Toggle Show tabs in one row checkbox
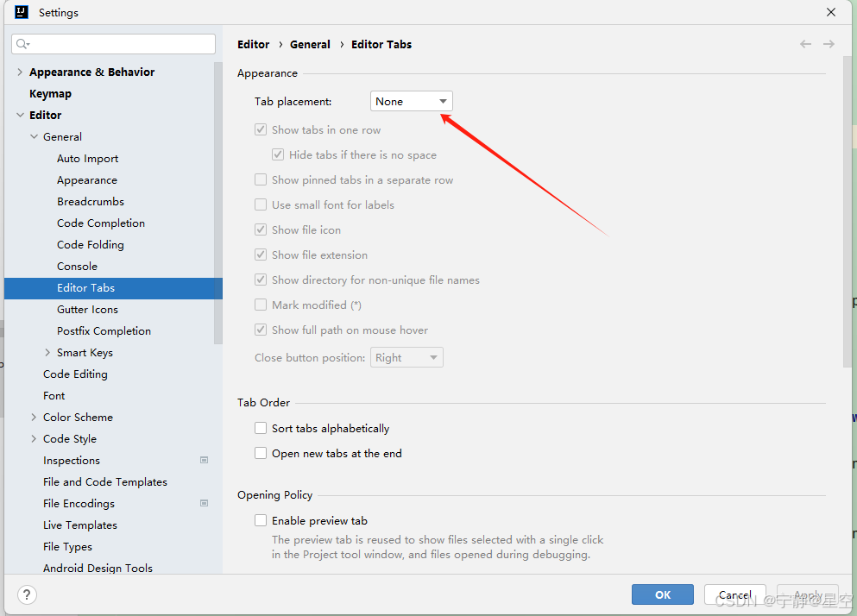Image resolution: width=857 pixels, height=616 pixels. coord(261,130)
